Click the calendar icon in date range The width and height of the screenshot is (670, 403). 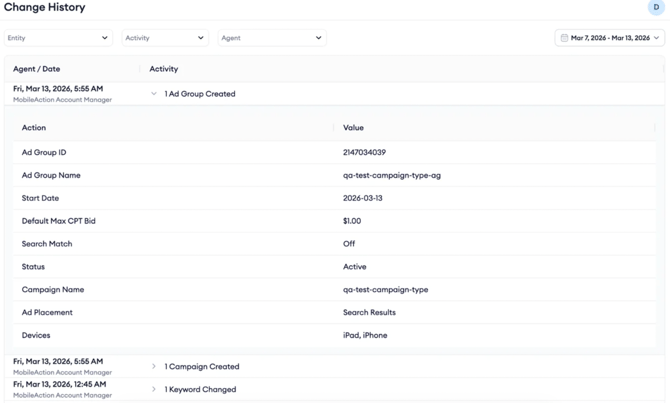[x=564, y=38]
